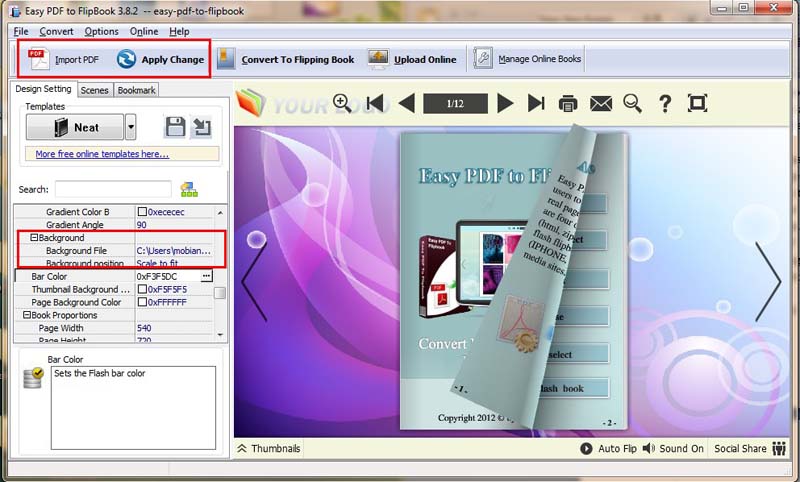
Task: Select the Gradient Angle value 90
Action: (x=141, y=224)
